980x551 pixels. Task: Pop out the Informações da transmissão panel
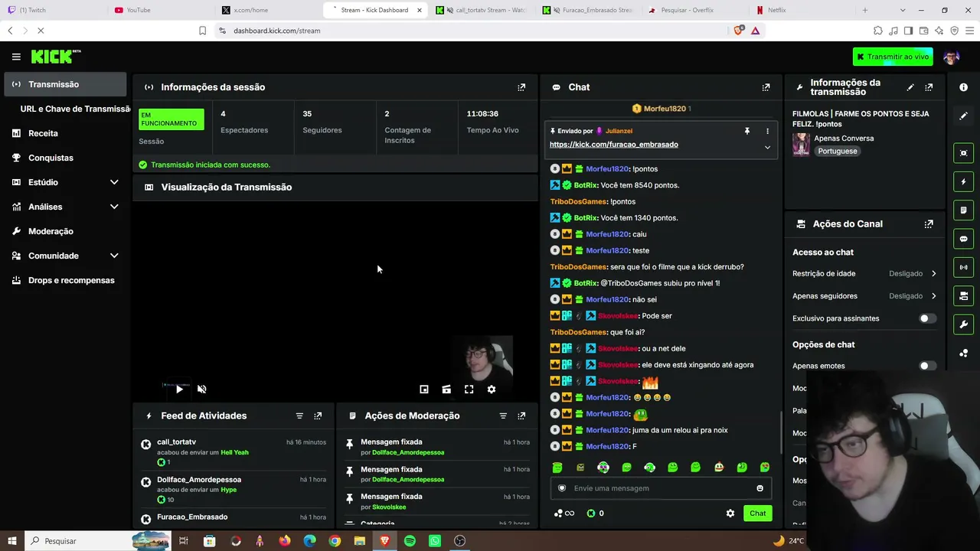point(929,87)
